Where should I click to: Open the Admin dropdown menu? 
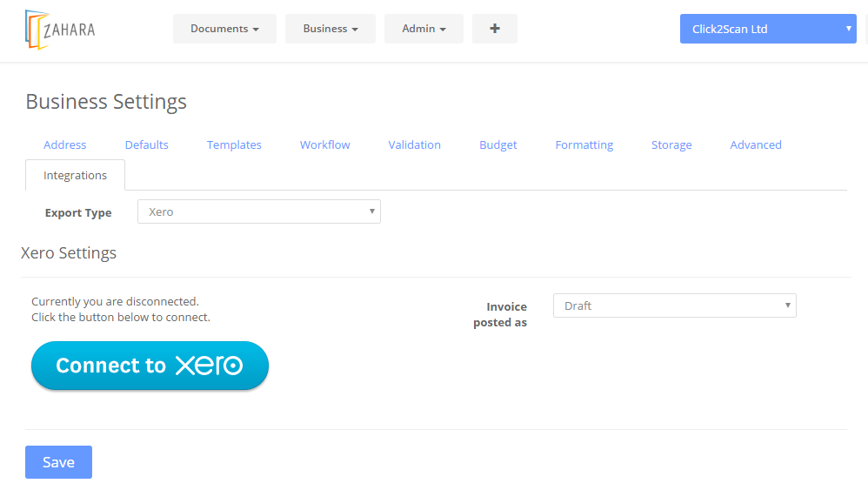(x=424, y=29)
